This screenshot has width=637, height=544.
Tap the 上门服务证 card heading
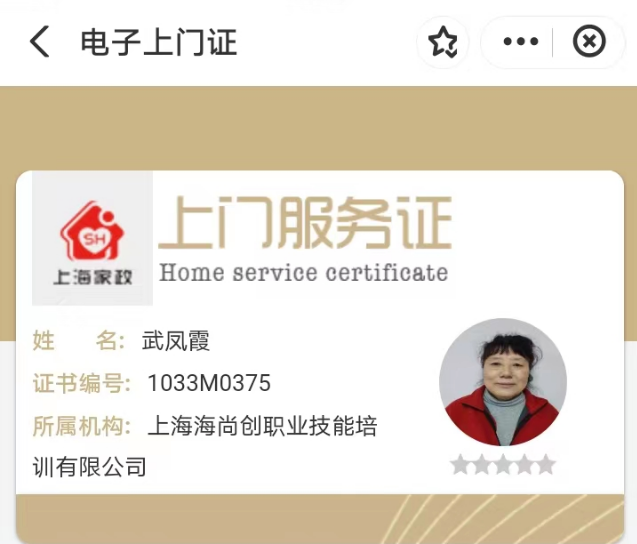(305, 222)
